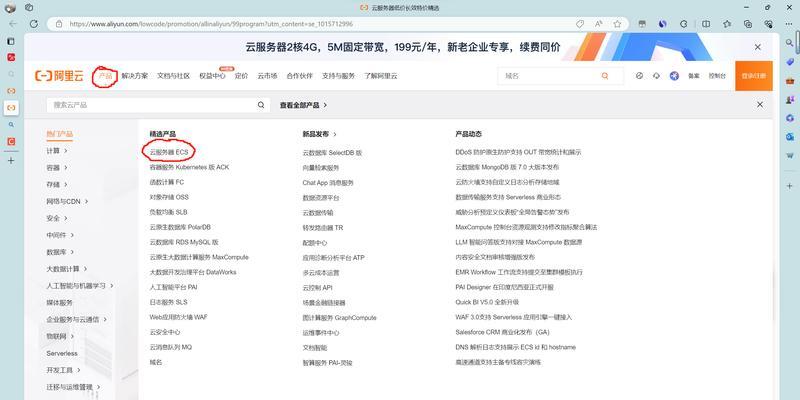Open a new tab with the plus under the vertical tabs

pyautogui.click(x=11, y=160)
